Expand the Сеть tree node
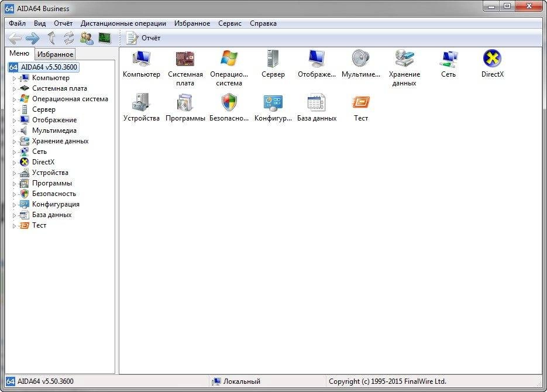Image resolution: width=547 pixels, height=392 pixels. [x=14, y=152]
